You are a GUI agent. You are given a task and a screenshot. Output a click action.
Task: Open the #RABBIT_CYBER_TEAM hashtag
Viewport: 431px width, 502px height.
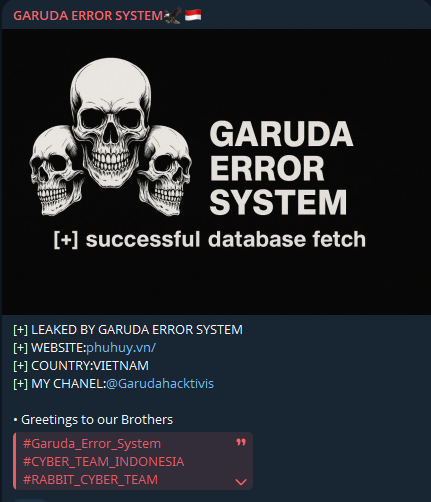[90, 480]
